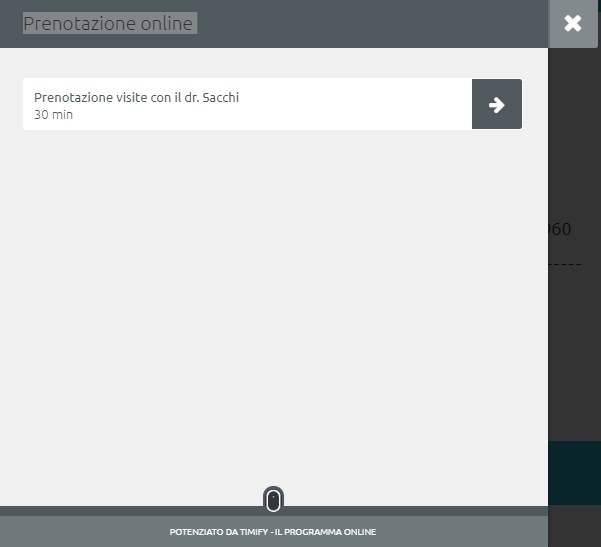Click the footer bar left of the text

pos(80,532)
